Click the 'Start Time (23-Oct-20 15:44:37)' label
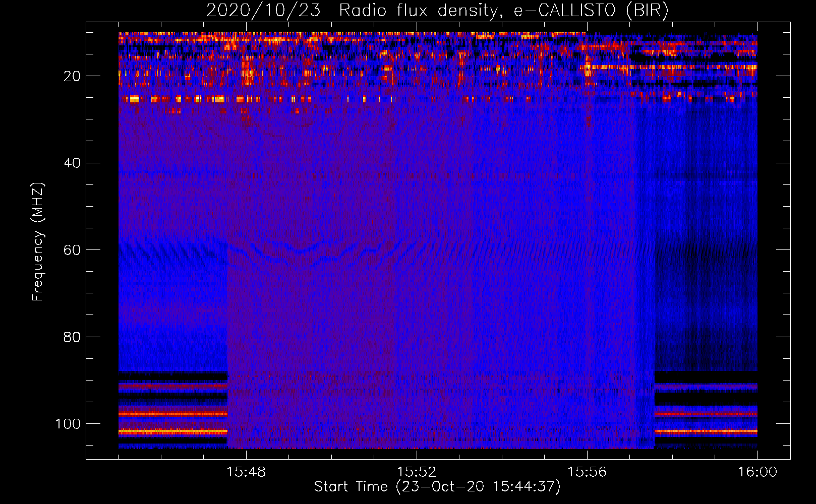The height and width of the screenshot is (504, 816). (x=437, y=487)
